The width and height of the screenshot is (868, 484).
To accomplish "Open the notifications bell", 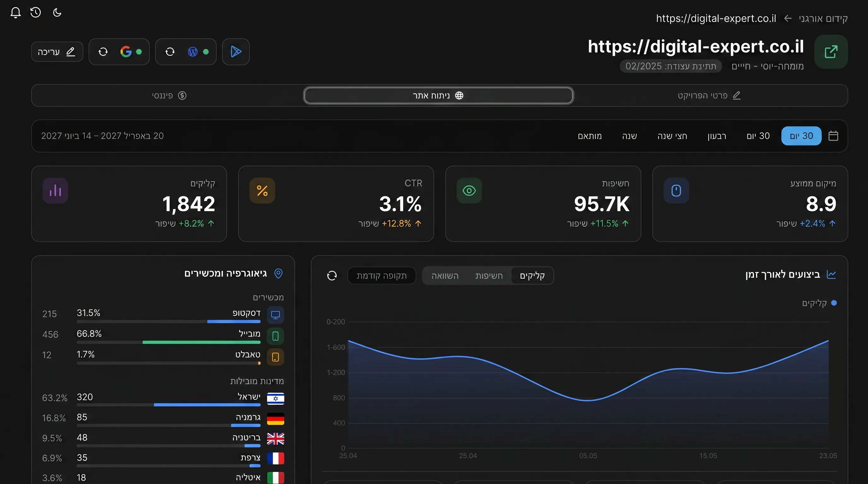I will pyautogui.click(x=15, y=13).
